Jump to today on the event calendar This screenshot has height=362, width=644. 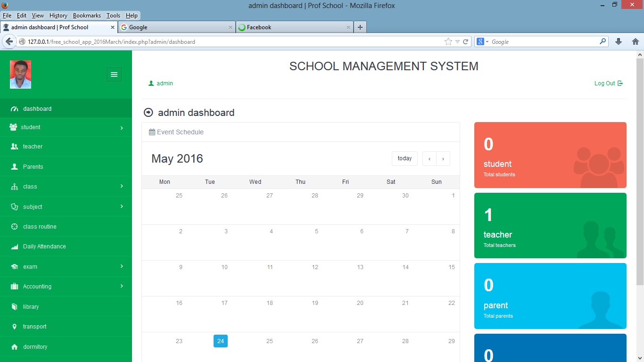[x=404, y=158]
